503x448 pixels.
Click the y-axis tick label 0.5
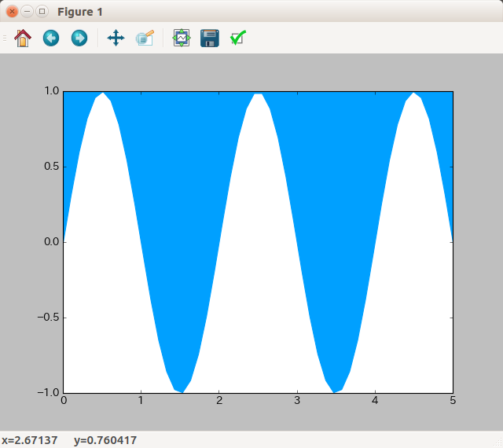pyautogui.click(x=51, y=167)
